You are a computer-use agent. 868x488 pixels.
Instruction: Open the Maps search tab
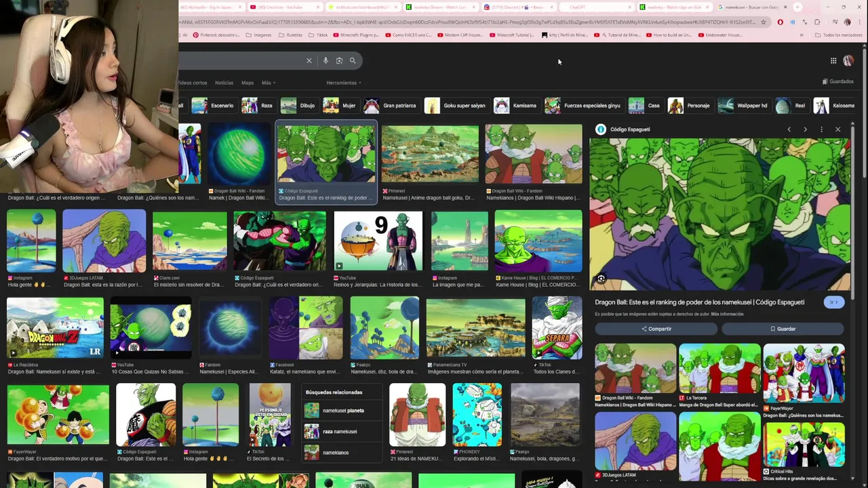[248, 83]
